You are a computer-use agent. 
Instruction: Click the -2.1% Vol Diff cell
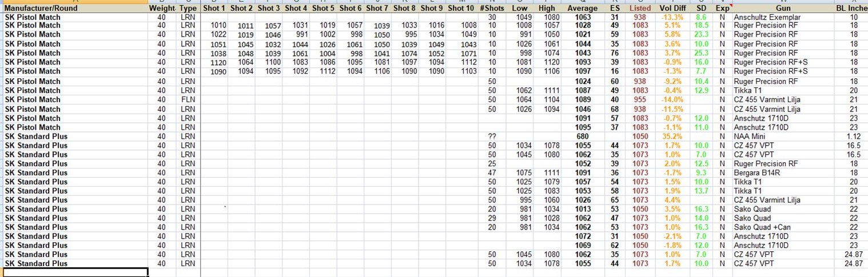click(672, 236)
